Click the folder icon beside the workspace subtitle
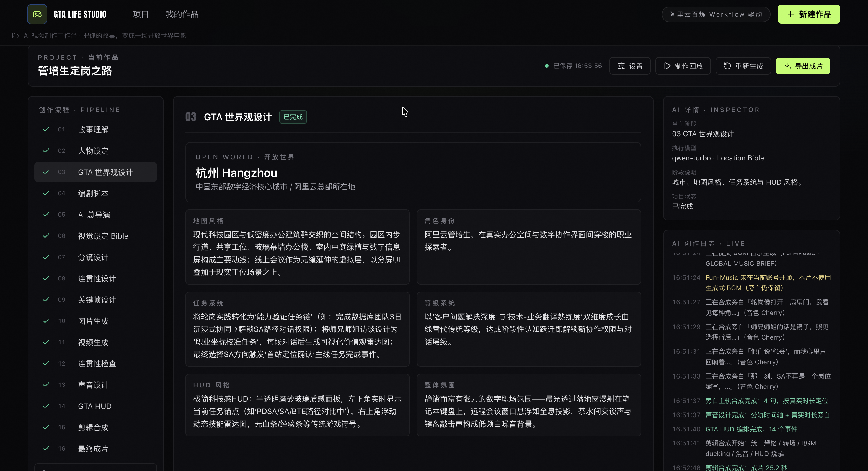Viewport: 868px width, 471px height. (15, 35)
